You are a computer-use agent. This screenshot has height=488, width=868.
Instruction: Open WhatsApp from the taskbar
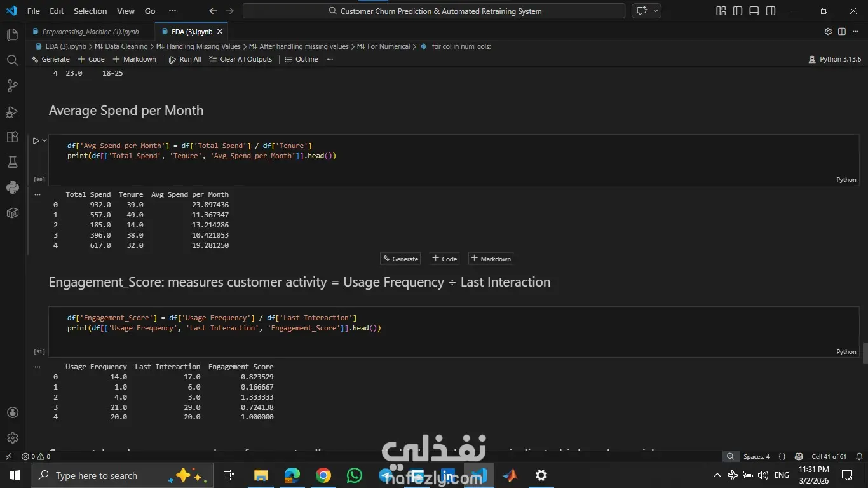tap(355, 475)
